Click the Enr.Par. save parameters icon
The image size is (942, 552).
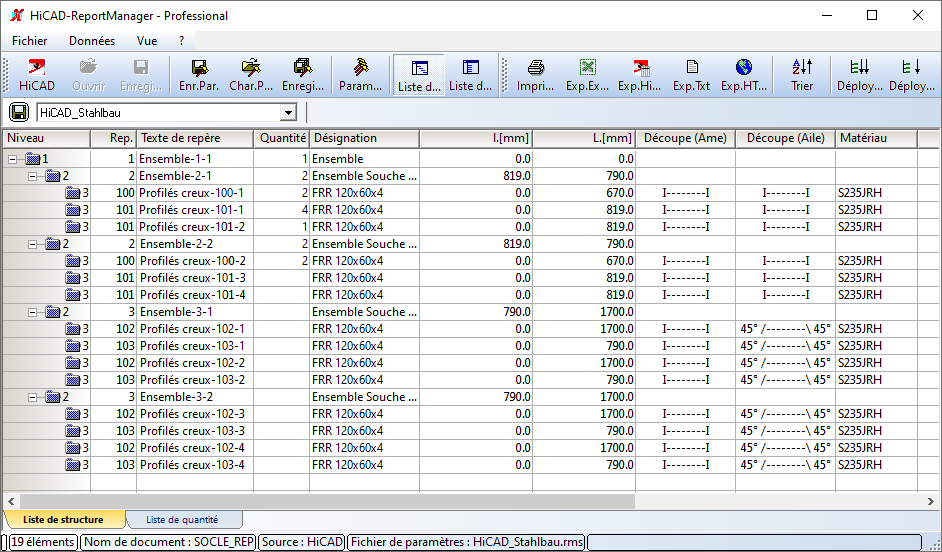pos(199,75)
